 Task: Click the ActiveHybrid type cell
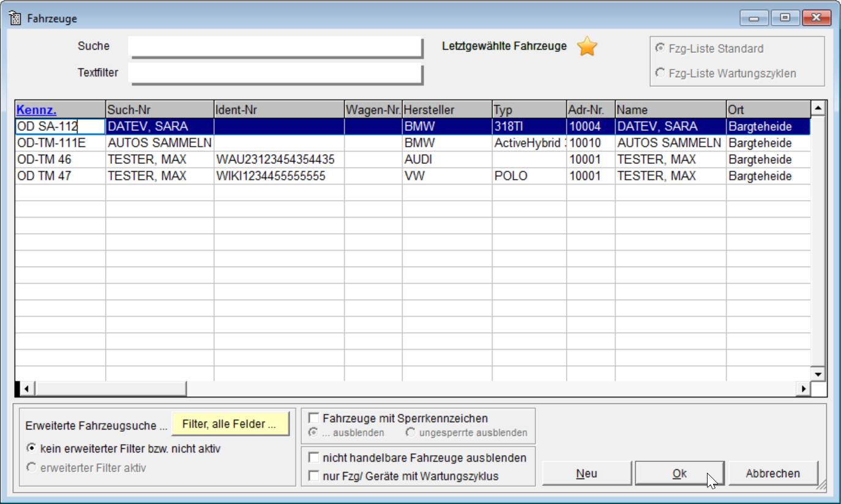tap(529, 143)
